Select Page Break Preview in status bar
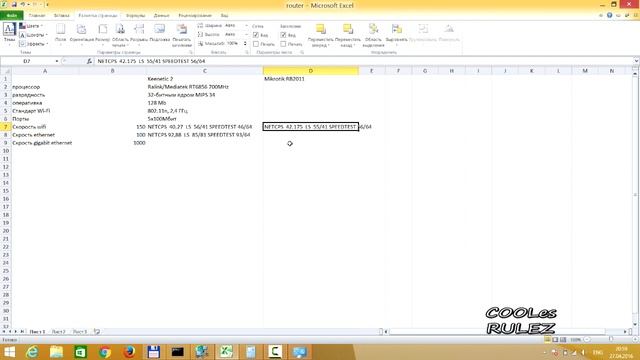Image resolution: width=640 pixels, height=360 pixels. tap(563, 340)
